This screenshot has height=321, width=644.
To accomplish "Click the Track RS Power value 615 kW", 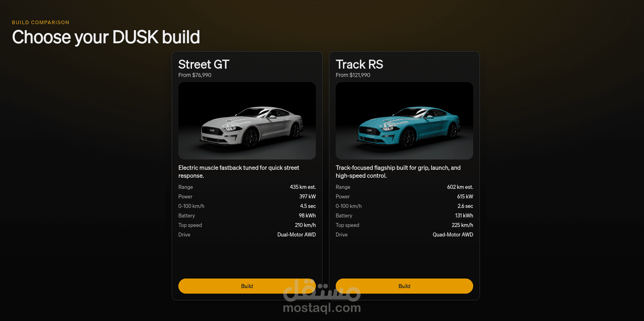I will (x=465, y=196).
